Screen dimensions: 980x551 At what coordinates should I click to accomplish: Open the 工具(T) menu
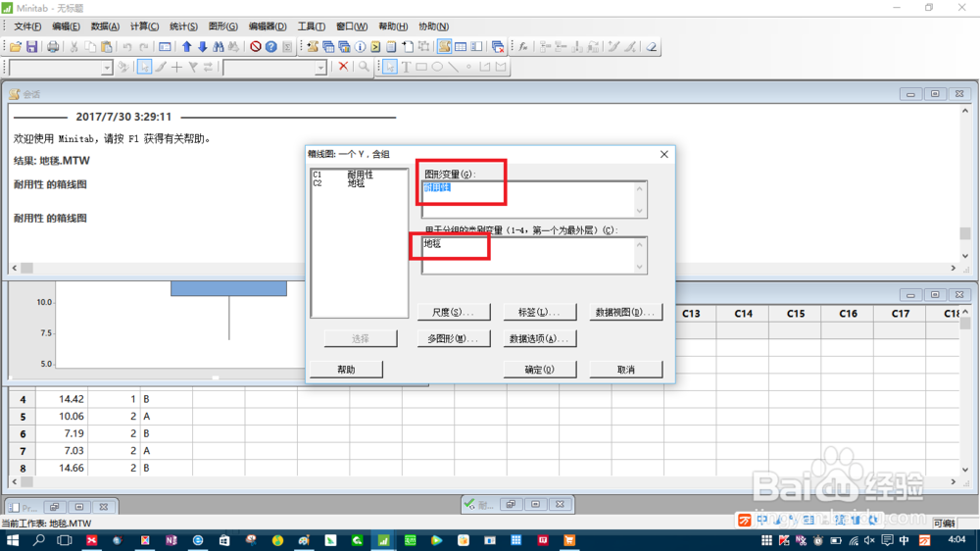311,26
